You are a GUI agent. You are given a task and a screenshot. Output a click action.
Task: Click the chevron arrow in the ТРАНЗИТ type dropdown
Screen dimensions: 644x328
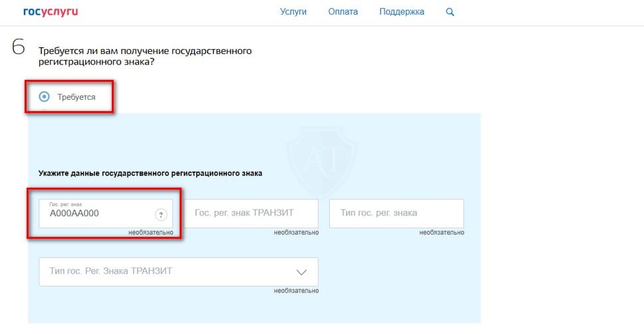pos(301,272)
